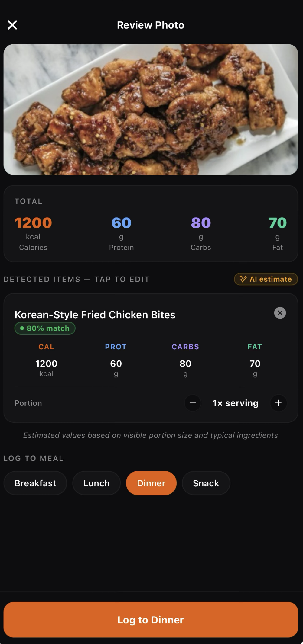Screen dimensions: 303x644
Task: Select Breakfast as the meal
Action: pos(35,483)
